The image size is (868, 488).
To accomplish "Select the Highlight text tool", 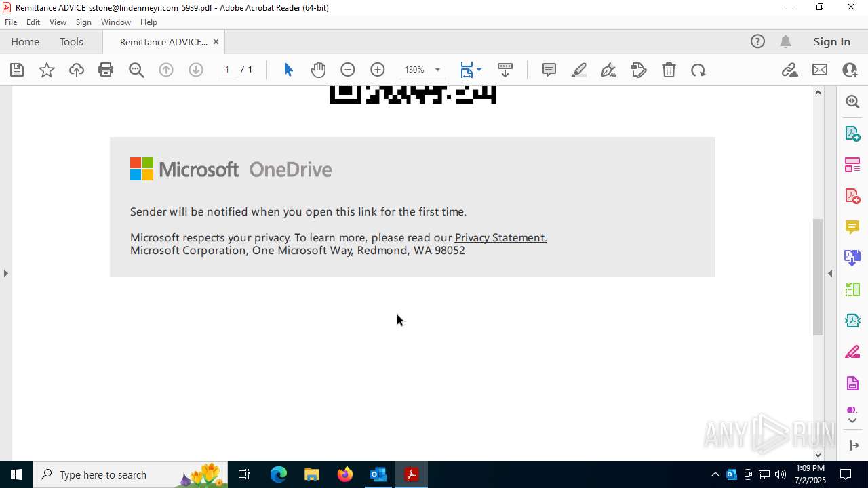I will pyautogui.click(x=579, y=70).
